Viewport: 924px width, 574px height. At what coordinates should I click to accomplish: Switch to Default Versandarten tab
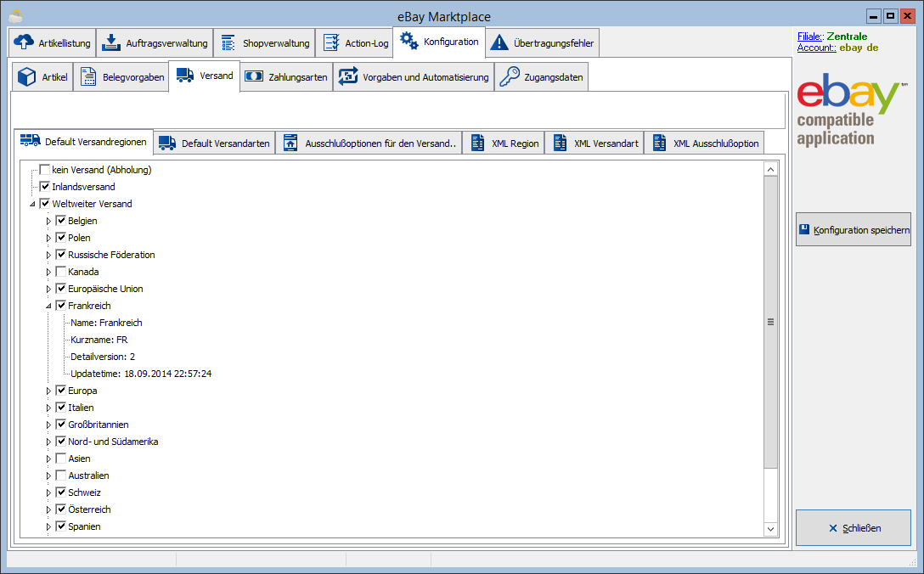(215, 143)
